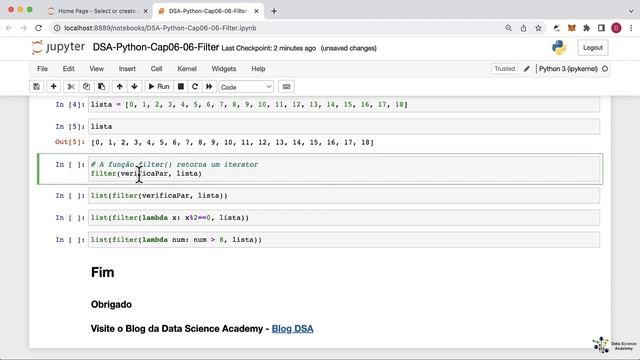Viewport: 640px width, 360px height.
Task: Select cell In [4] with lista definition
Action: tap(344, 104)
